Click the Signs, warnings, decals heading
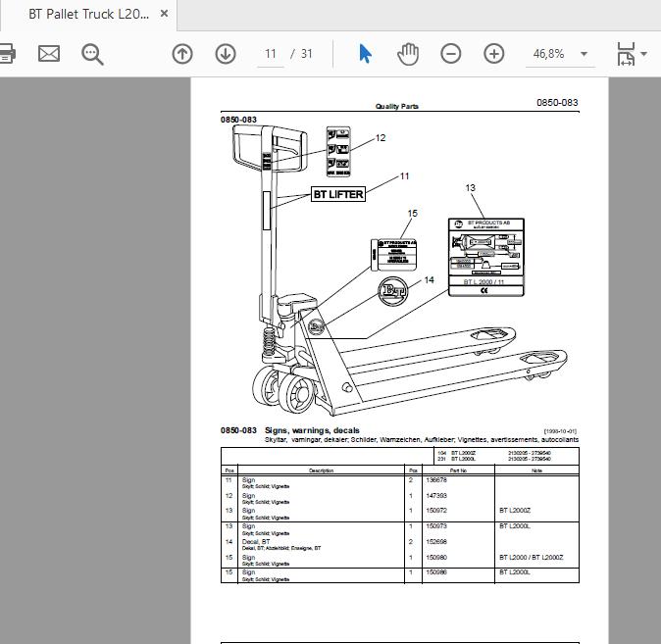 point(312,430)
